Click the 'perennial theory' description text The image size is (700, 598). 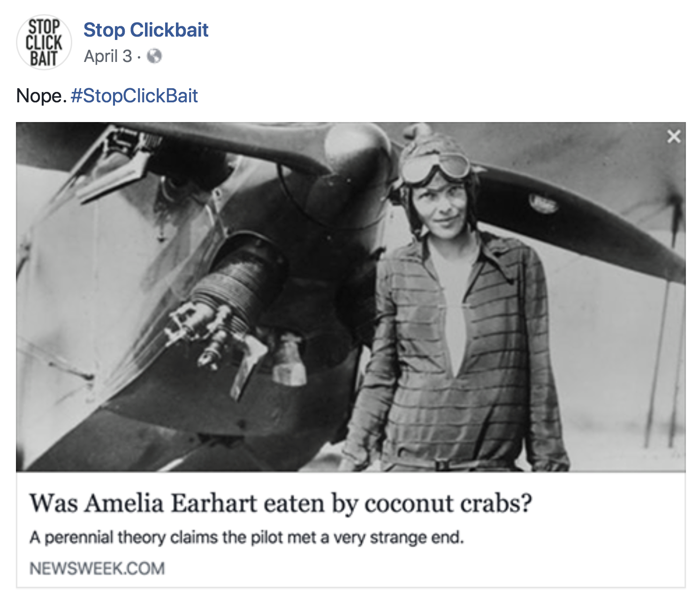coord(246,537)
